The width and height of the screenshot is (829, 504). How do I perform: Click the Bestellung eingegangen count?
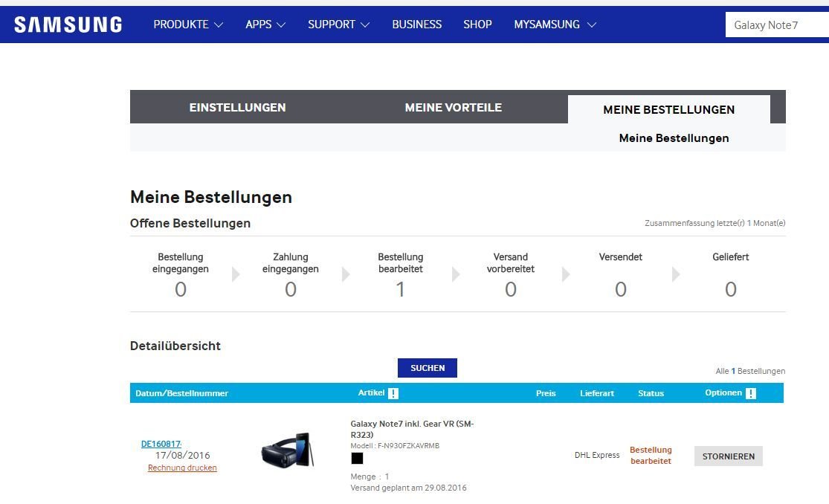(181, 289)
